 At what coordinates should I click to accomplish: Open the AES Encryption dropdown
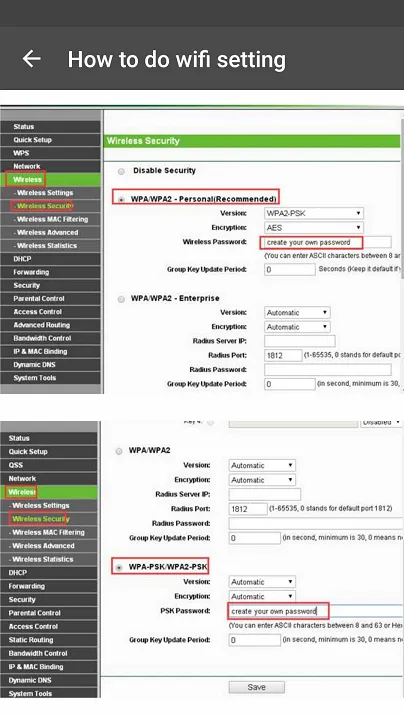click(313, 227)
